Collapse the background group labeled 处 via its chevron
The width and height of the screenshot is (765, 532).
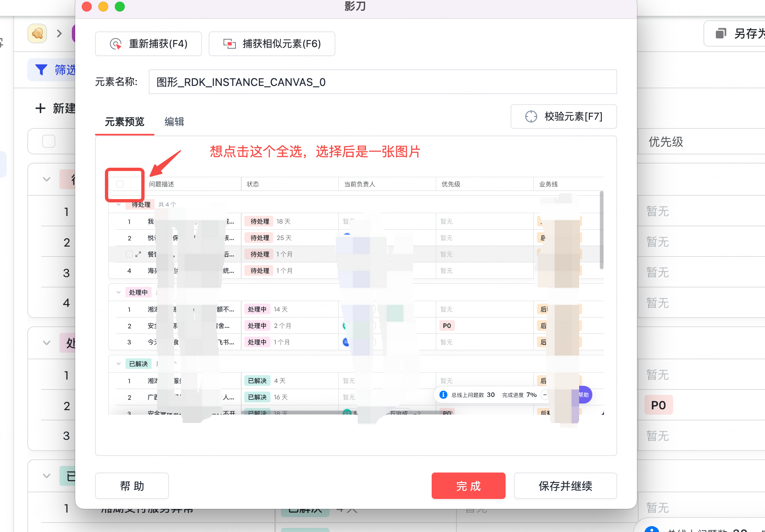(x=47, y=343)
